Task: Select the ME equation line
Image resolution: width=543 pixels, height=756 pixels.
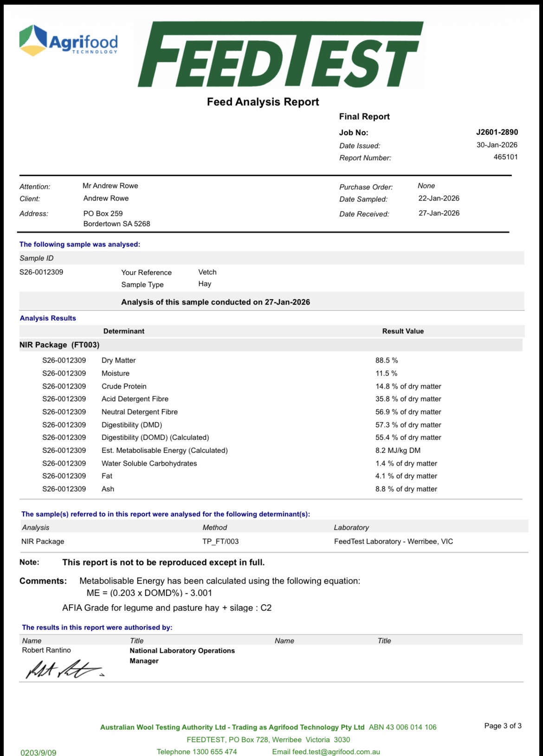Action: [149, 593]
